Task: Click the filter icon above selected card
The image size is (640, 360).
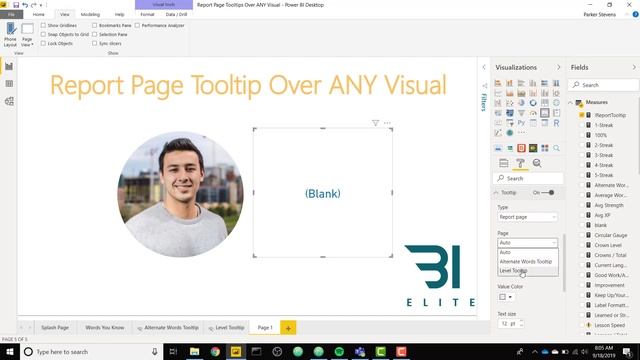Action: tap(376, 123)
